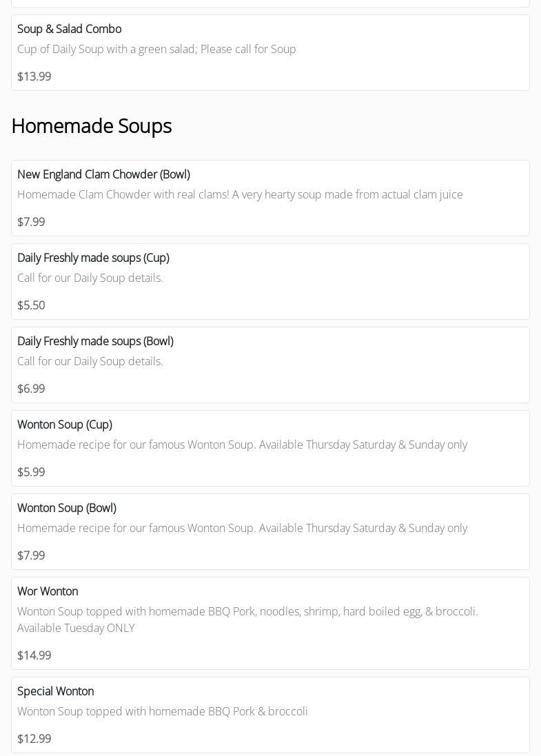Screen dimensions: 541x756
Task: Click 'Available Tuesday ONLY' description text
Action: coord(76,628)
